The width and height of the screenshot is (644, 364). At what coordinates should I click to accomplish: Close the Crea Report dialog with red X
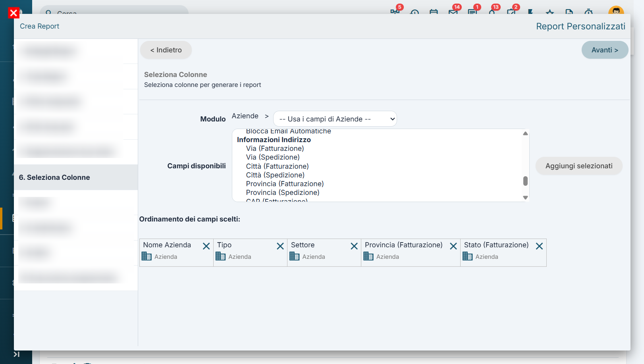pyautogui.click(x=14, y=13)
